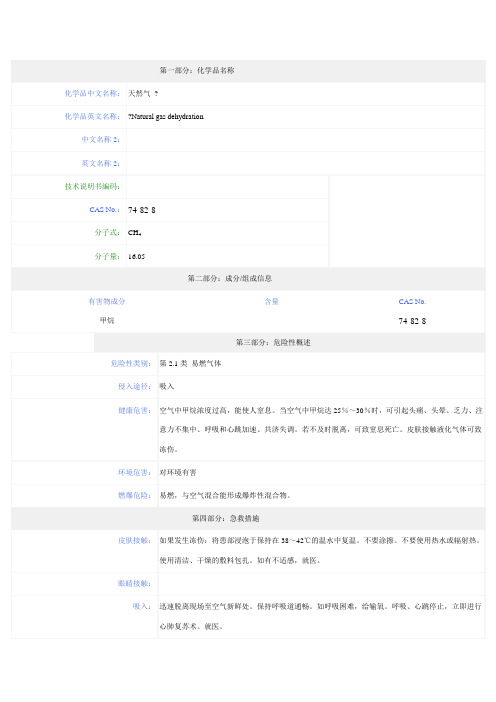Click the 中文名称 2 label
Viewport: 496px width, 702px height.
coord(100,140)
